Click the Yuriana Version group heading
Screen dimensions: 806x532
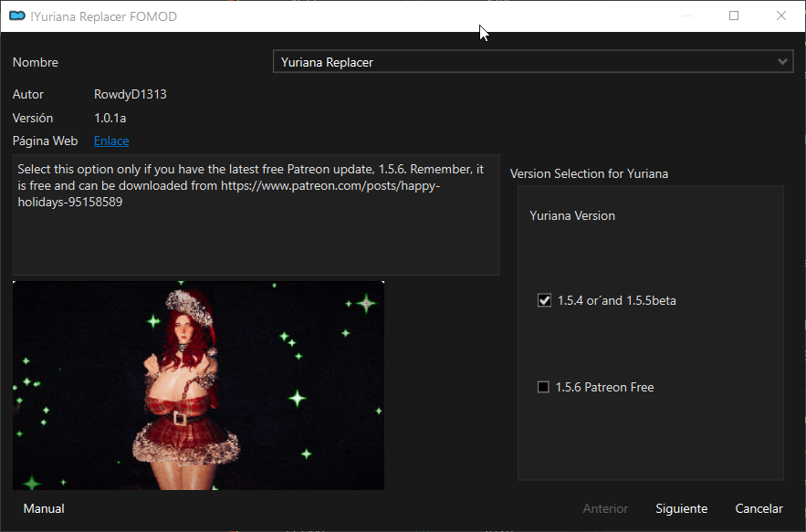[572, 215]
